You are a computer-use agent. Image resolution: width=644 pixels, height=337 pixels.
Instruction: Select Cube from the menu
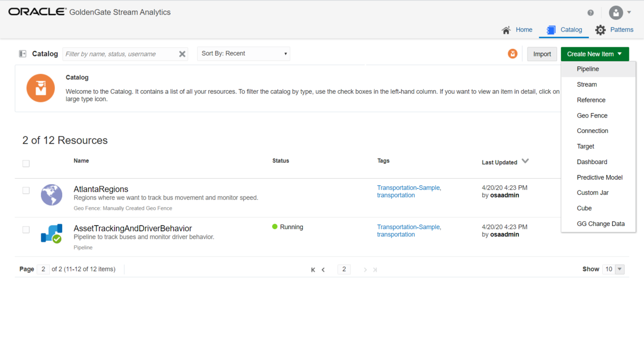coord(598,208)
